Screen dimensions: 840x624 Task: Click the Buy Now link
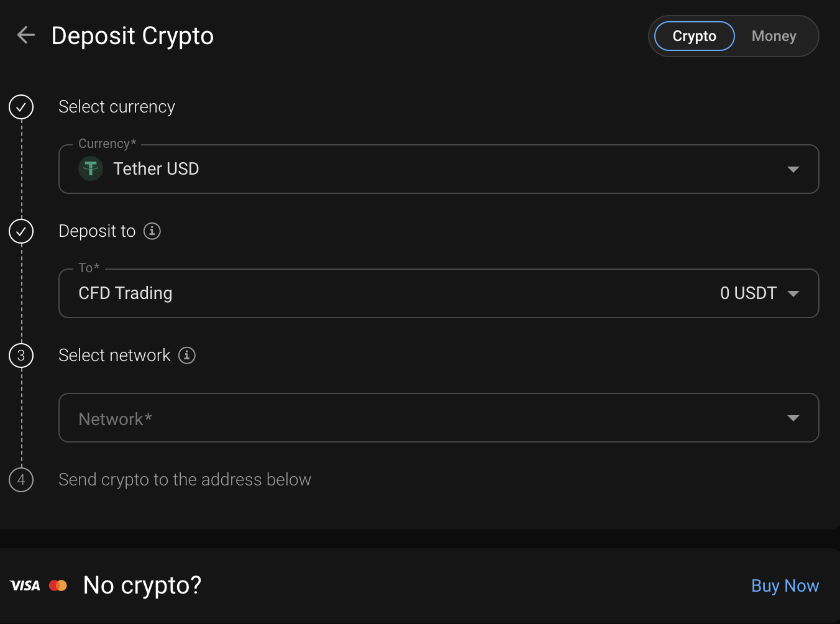785,585
